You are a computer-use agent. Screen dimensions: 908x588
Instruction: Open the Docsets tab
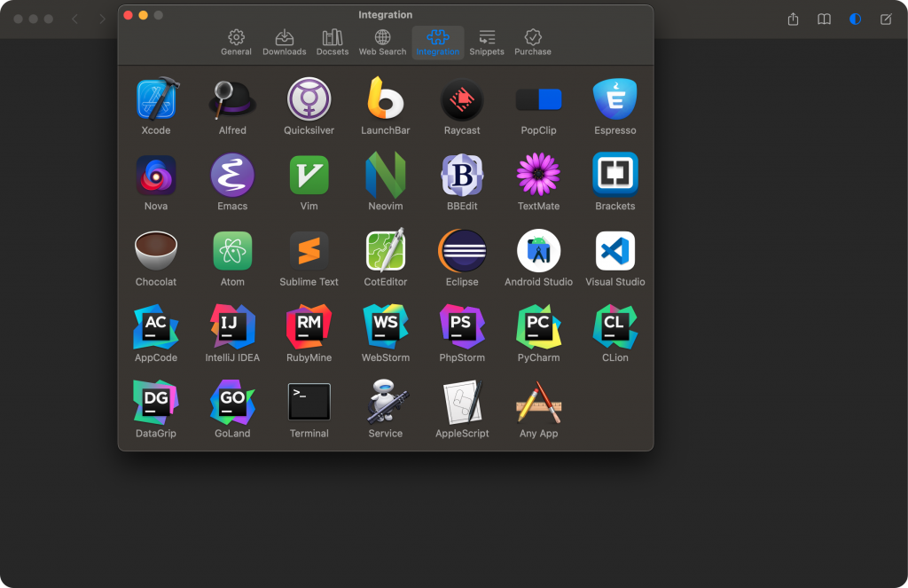333,41
